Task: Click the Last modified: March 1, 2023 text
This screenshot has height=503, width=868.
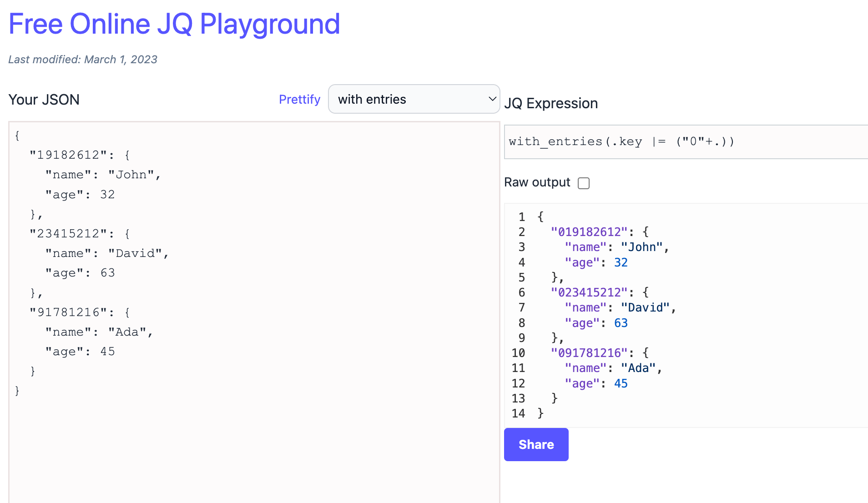Action: point(83,60)
